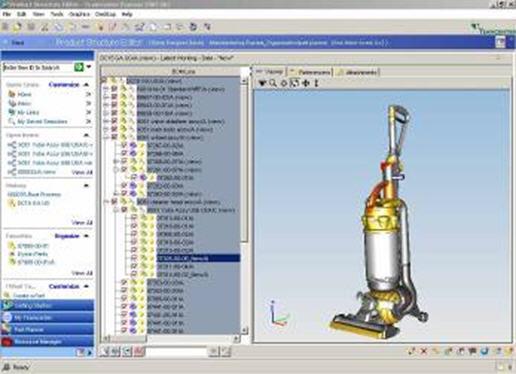The width and height of the screenshot is (516, 374).
Task: Open the Graphics menu
Action: point(79,14)
